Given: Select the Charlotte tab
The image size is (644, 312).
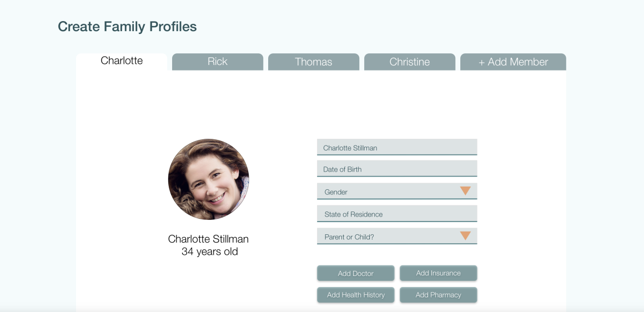Looking at the screenshot, I should pyautogui.click(x=122, y=61).
